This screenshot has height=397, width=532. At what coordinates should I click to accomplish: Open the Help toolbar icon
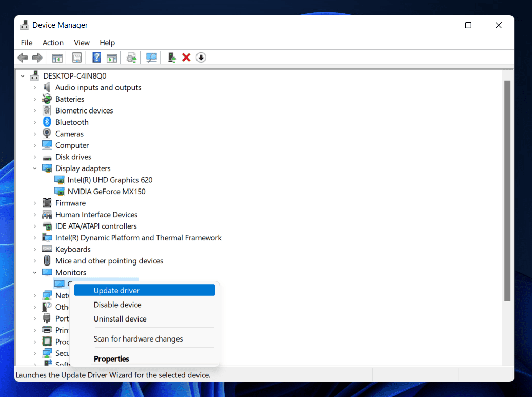[x=96, y=58]
